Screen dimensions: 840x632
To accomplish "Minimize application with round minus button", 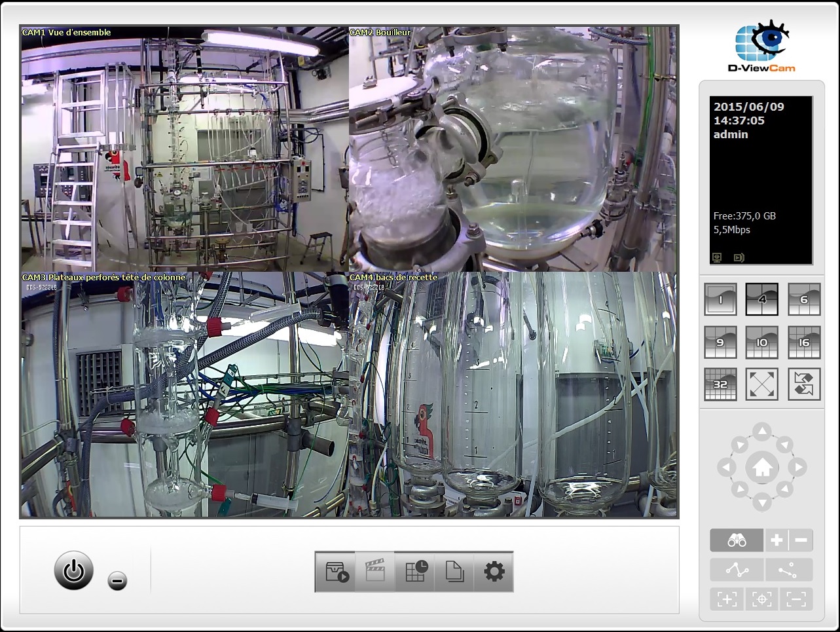I will tap(118, 580).
